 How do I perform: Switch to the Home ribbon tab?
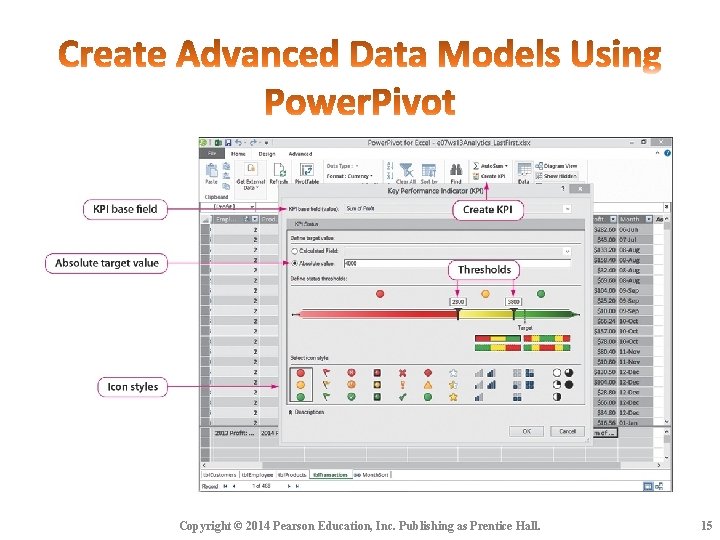tap(238, 154)
